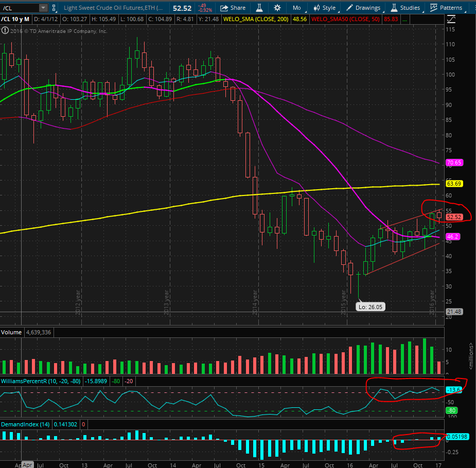Click the Volume study label

pos(11,332)
